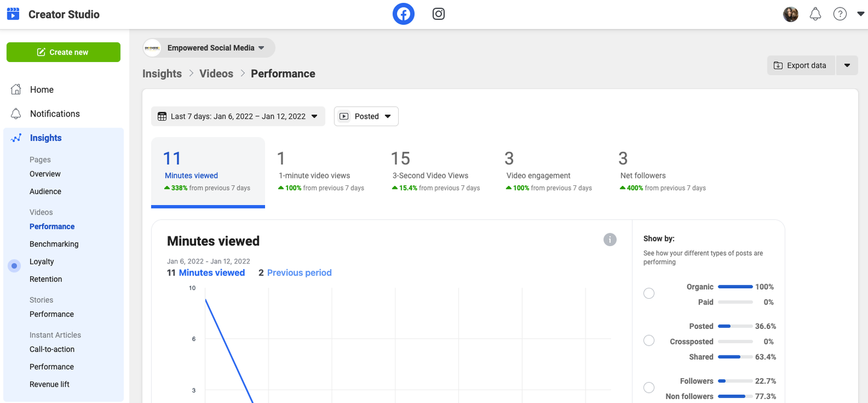
Task: Open Videos Retention
Action: pos(46,279)
